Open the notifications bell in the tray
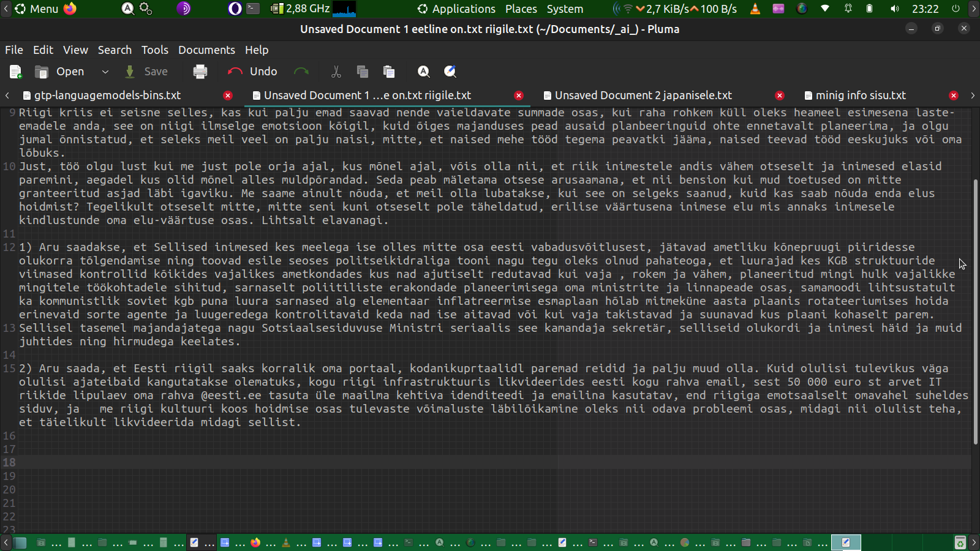Screen dimensions: 980x551 (848, 9)
